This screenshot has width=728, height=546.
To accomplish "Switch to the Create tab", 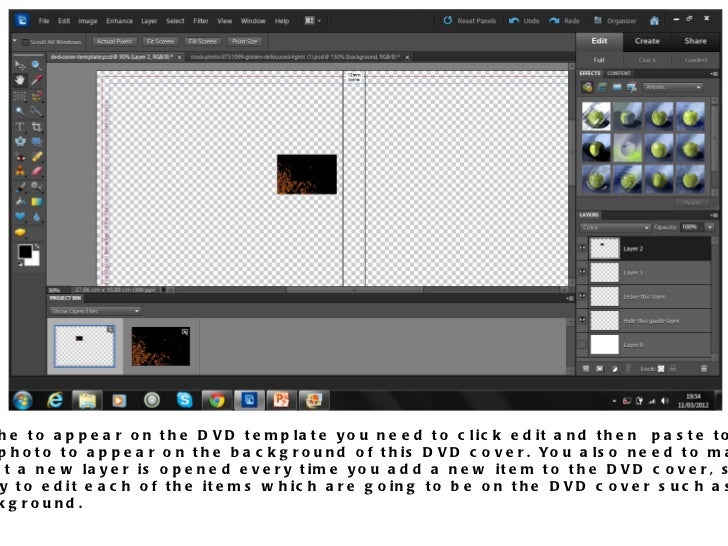I will tap(647, 41).
